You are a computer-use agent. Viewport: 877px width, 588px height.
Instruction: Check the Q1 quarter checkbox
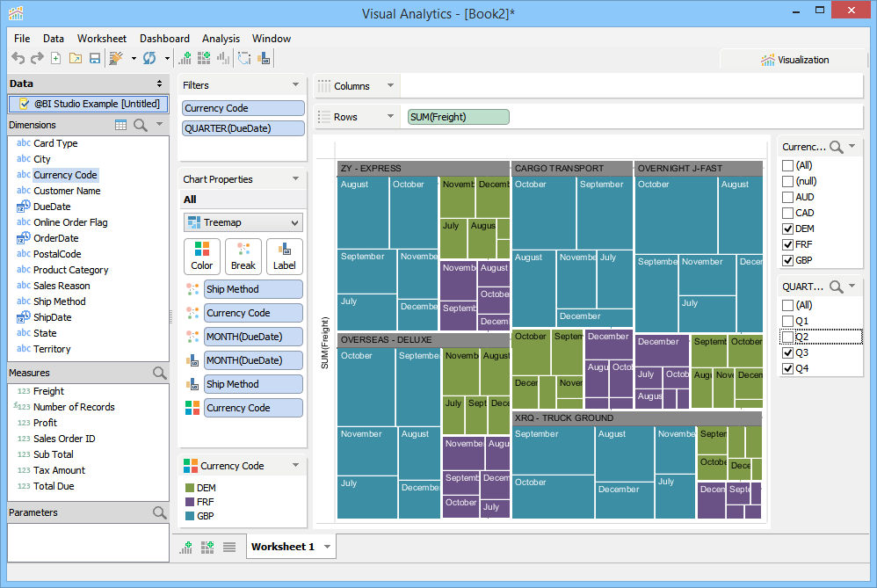[787, 321]
